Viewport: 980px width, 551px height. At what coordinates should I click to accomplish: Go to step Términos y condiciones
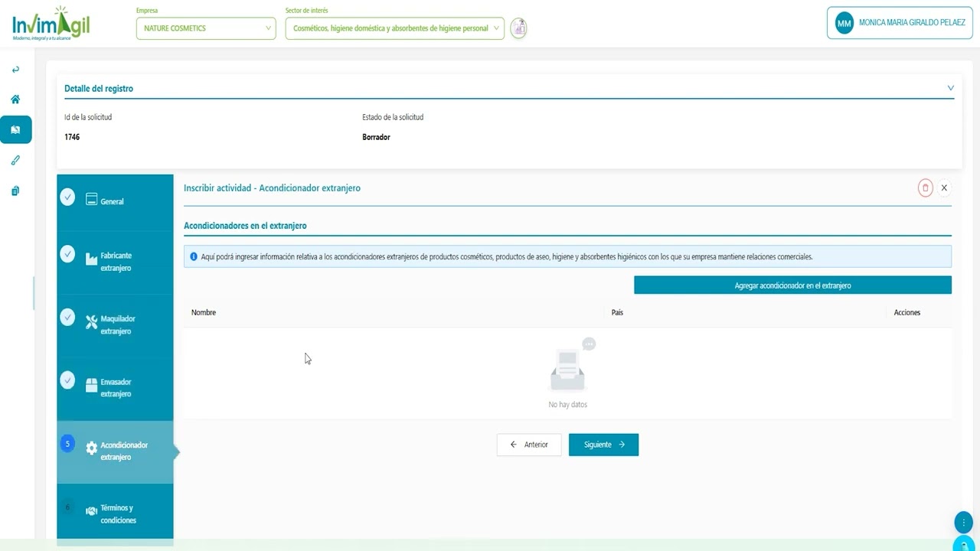(x=115, y=514)
